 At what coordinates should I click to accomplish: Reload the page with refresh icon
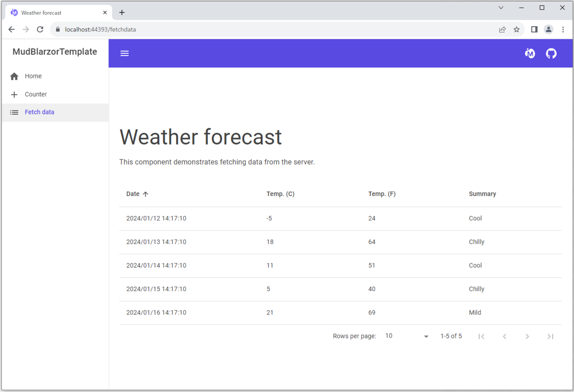pyautogui.click(x=40, y=30)
